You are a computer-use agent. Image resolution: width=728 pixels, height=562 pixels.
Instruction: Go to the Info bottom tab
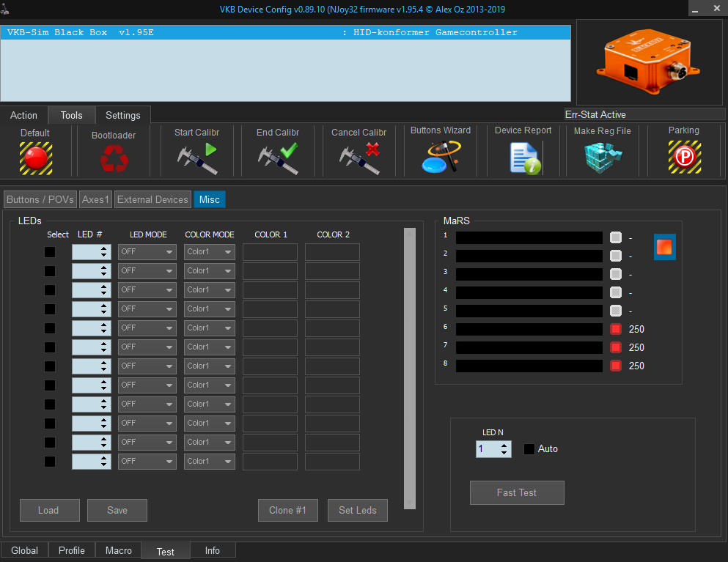[213, 550]
